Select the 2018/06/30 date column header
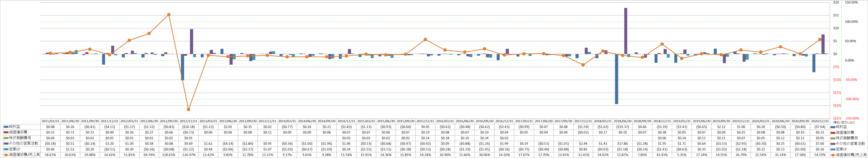Viewport: 868px width, 158px height. 623,121
